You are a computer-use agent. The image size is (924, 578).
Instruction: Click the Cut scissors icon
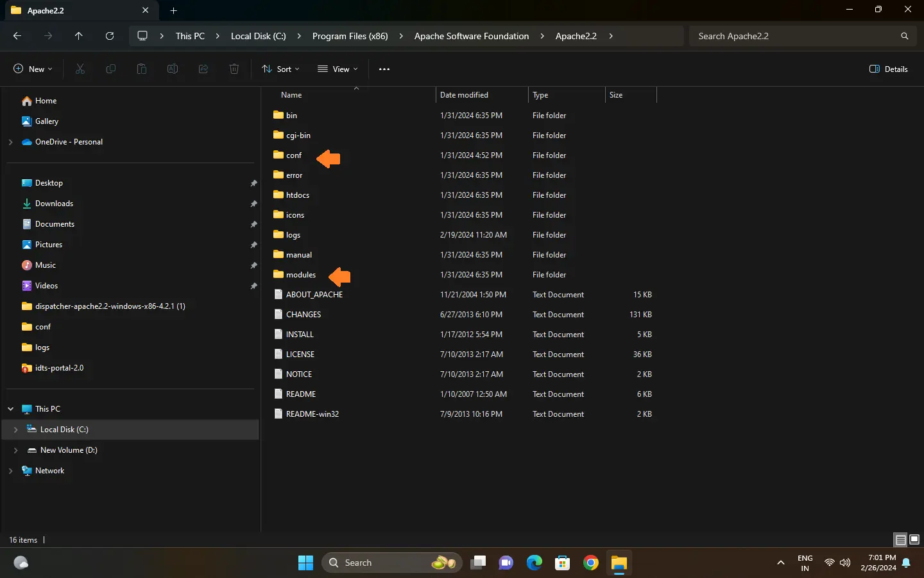click(80, 69)
